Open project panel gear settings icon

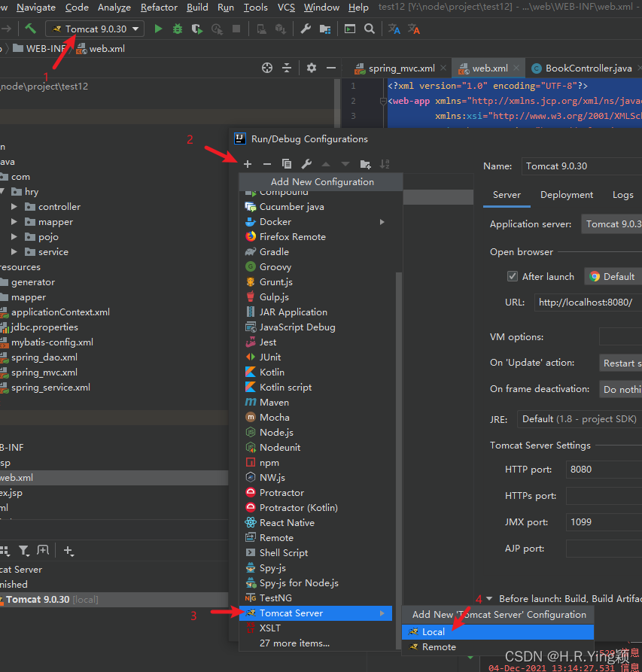point(312,68)
